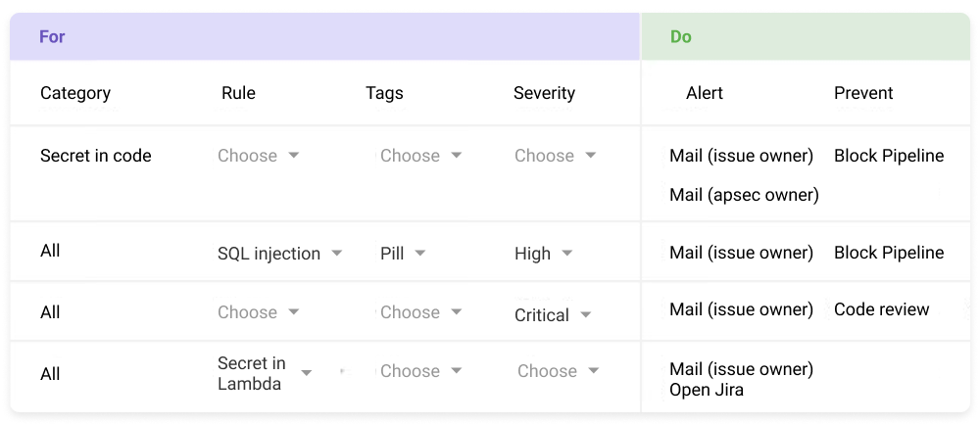The width and height of the screenshot is (980, 424).
Task: Expand the SQL injection rule dropdown
Action: tap(280, 254)
